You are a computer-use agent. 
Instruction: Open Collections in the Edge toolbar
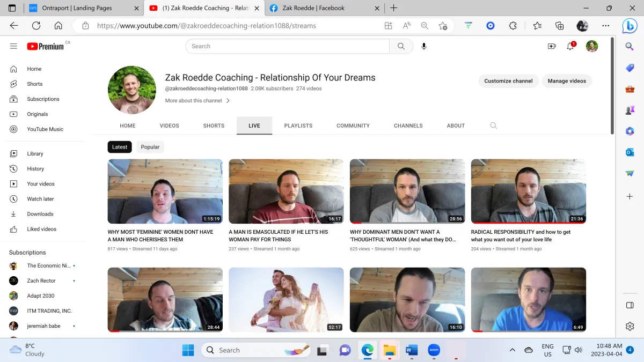(560, 25)
